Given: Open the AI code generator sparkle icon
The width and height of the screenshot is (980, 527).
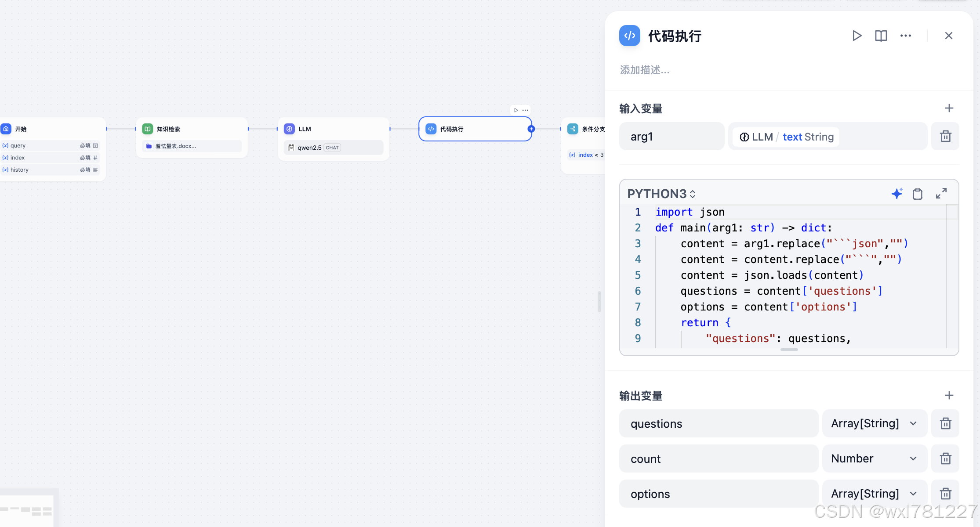Looking at the screenshot, I should click(x=897, y=194).
